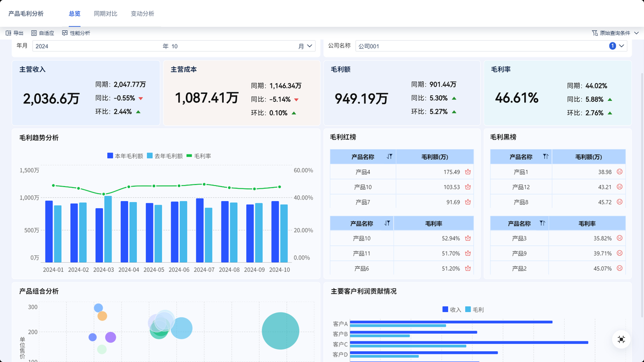Click 主营成本 环比 green up arrow

[293, 113]
